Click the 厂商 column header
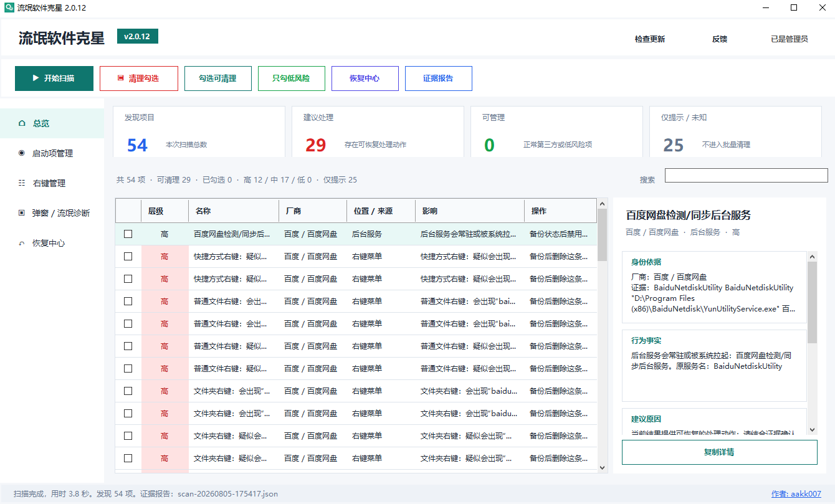 [x=313, y=211]
